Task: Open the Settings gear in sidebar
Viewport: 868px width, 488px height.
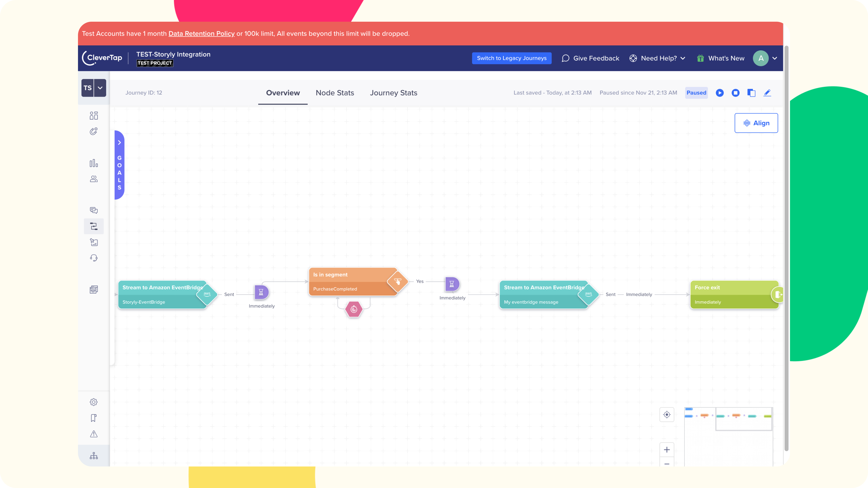Action: coord(94,402)
